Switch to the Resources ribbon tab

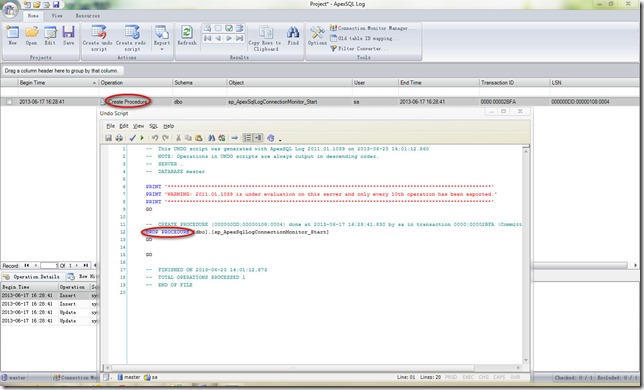pos(87,16)
